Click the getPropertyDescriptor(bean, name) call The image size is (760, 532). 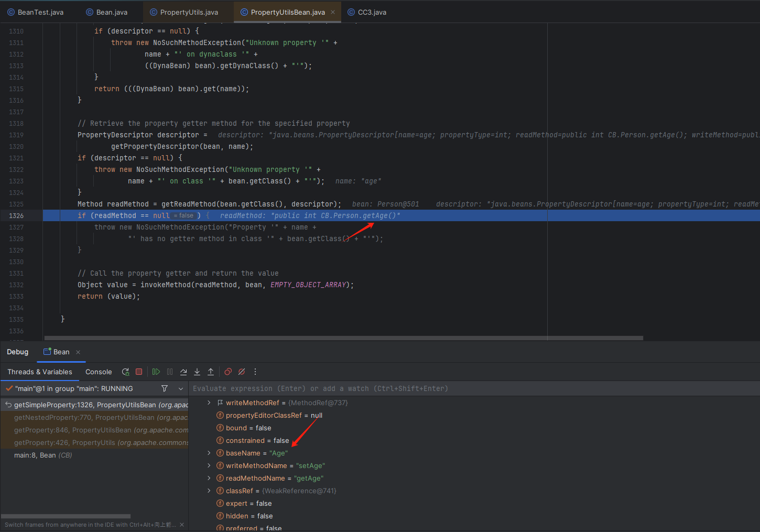tap(182, 146)
